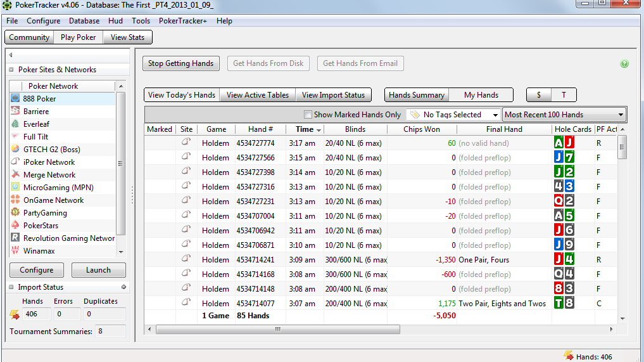
Task: Select the PokerStars icon
Action: click(15, 226)
